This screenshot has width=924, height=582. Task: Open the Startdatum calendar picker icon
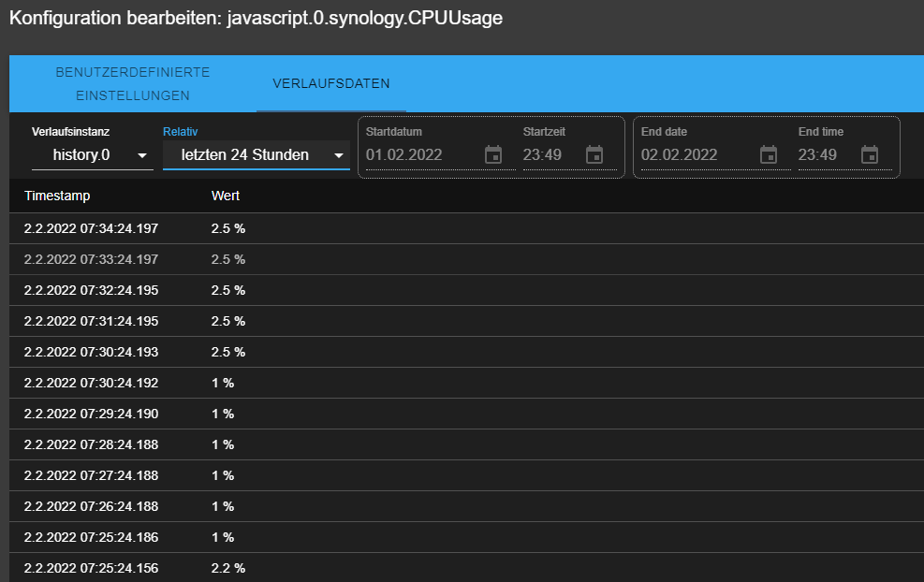(493, 154)
